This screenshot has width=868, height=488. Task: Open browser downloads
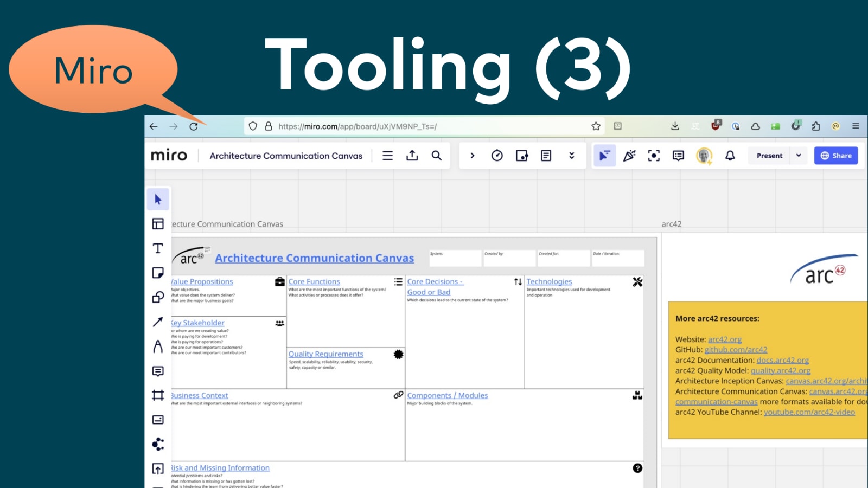pos(675,126)
